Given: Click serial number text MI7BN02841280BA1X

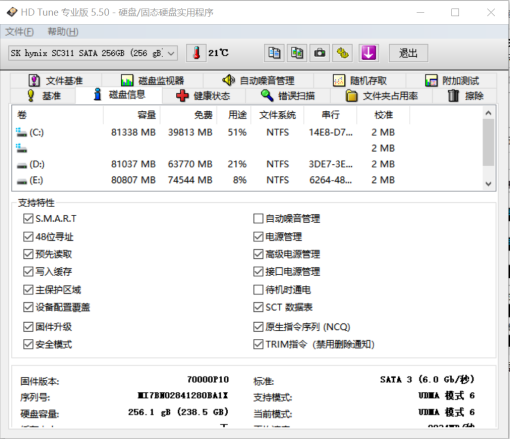Looking at the screenshot, I should [x=183, y=395].
